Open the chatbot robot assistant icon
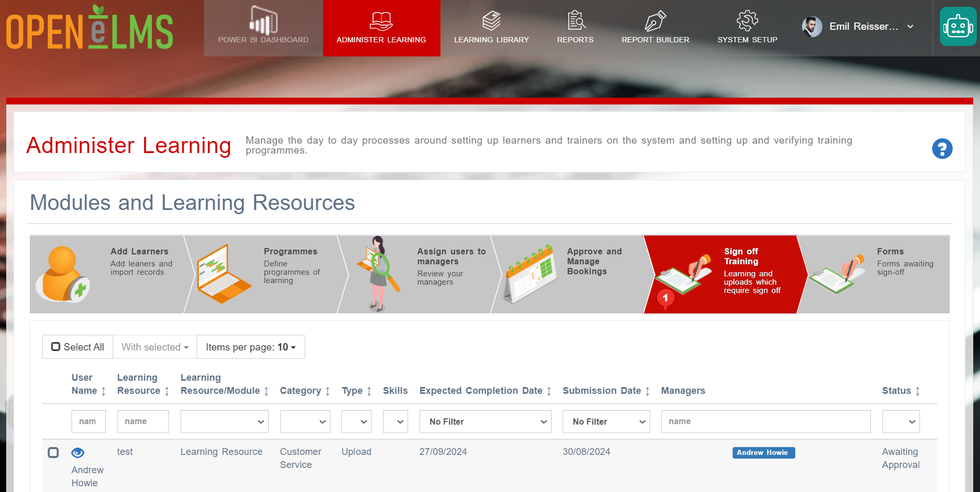 click(x=958, y=27)
